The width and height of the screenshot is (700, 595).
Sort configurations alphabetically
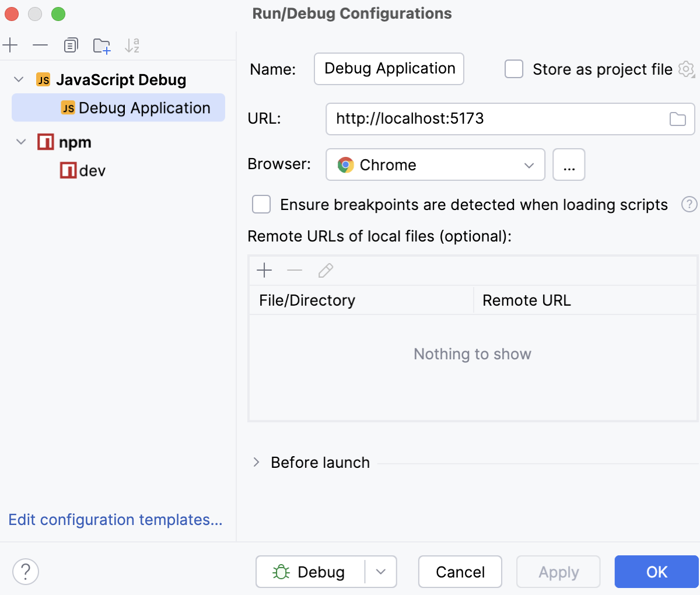click(x=132, y=45)
